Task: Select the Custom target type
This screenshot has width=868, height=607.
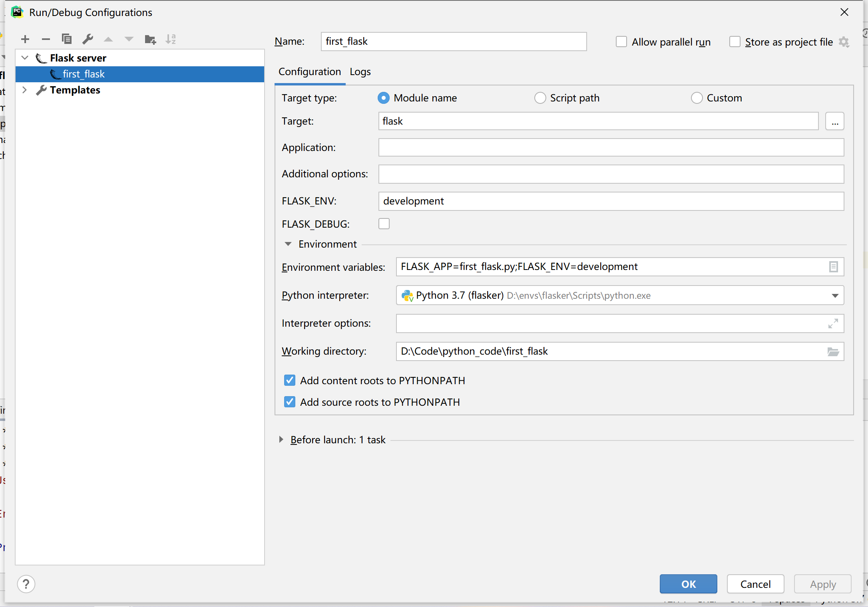Action: pyautogui.click(x=697, y=98)
